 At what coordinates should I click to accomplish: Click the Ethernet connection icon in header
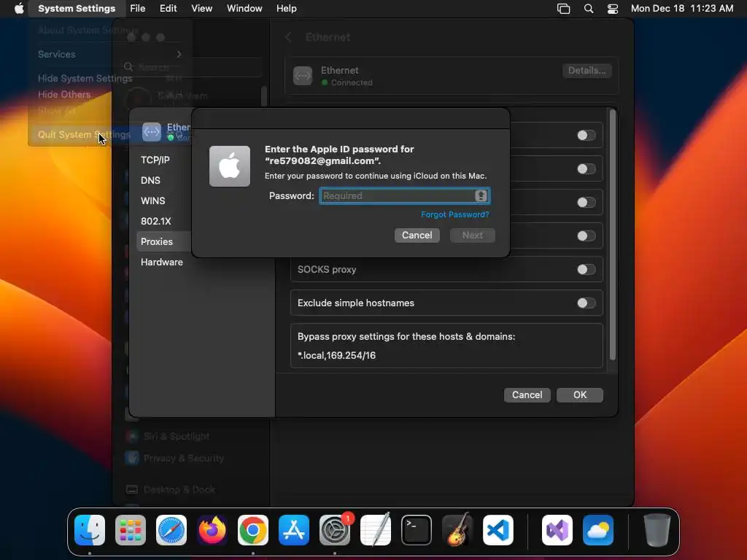click(x=303, y=75)
